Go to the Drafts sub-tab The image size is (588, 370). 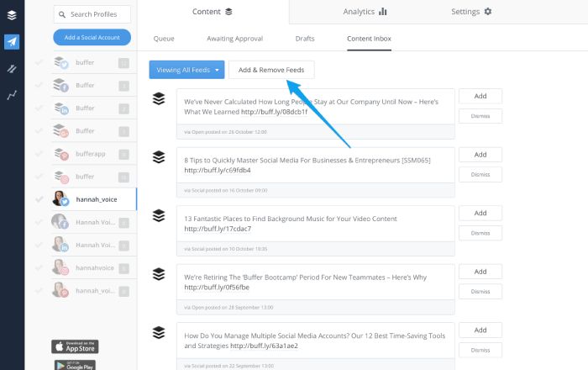click(x=305, y=39)
